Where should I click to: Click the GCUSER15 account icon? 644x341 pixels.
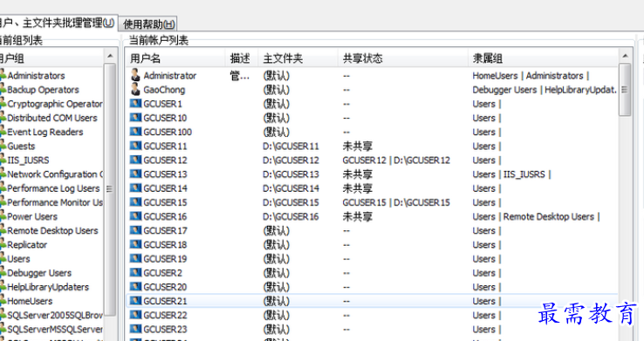tap(135, 201)
